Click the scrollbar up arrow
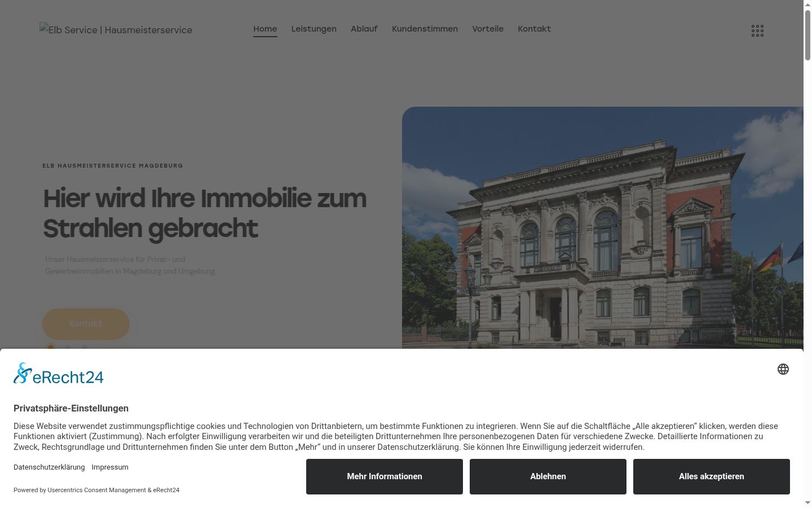The height and width of the screenshot is (508, 812). [x=807, y=5]
